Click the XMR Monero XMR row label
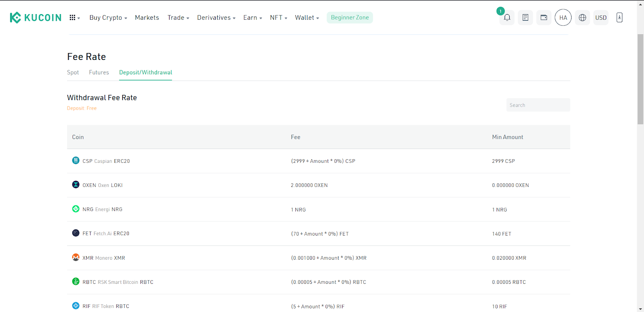This screenshot has width=644, height=312. [104, 258]
